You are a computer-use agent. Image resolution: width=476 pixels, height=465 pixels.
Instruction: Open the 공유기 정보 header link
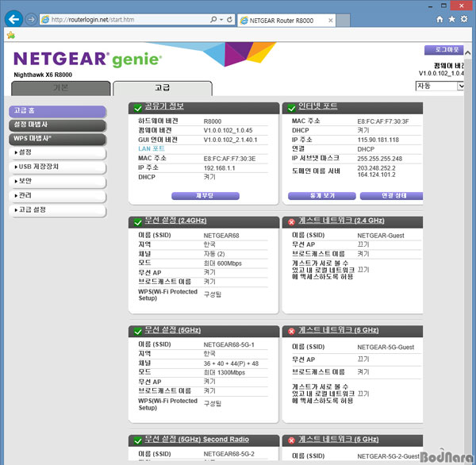pos(164,106)
